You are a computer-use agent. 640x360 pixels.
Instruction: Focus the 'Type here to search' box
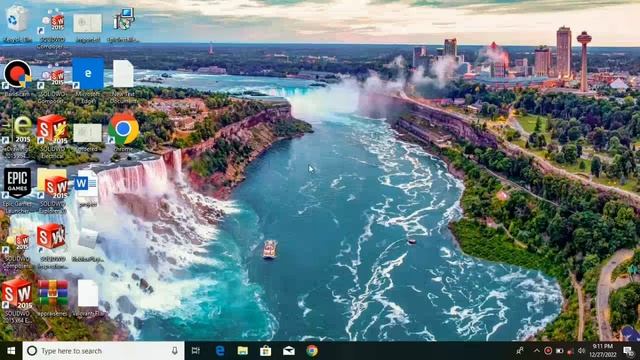point(103,351)
